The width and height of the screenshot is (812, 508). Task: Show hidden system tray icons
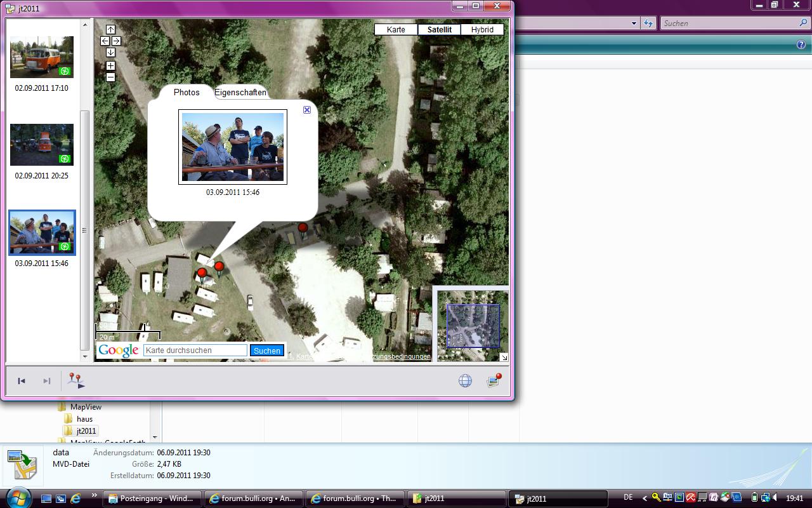[645, 498]
